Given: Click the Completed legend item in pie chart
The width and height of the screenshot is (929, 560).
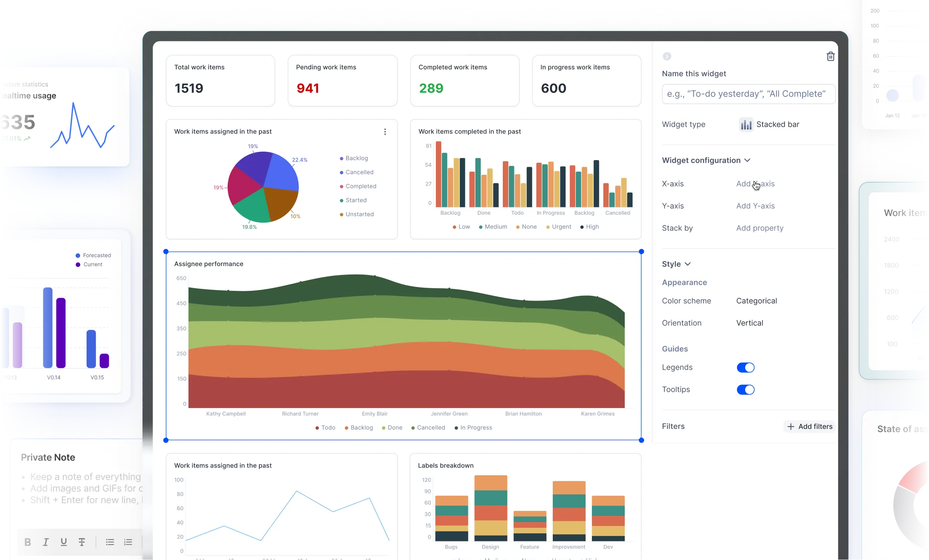Looking at the screenshot, I should coord(360,186).
